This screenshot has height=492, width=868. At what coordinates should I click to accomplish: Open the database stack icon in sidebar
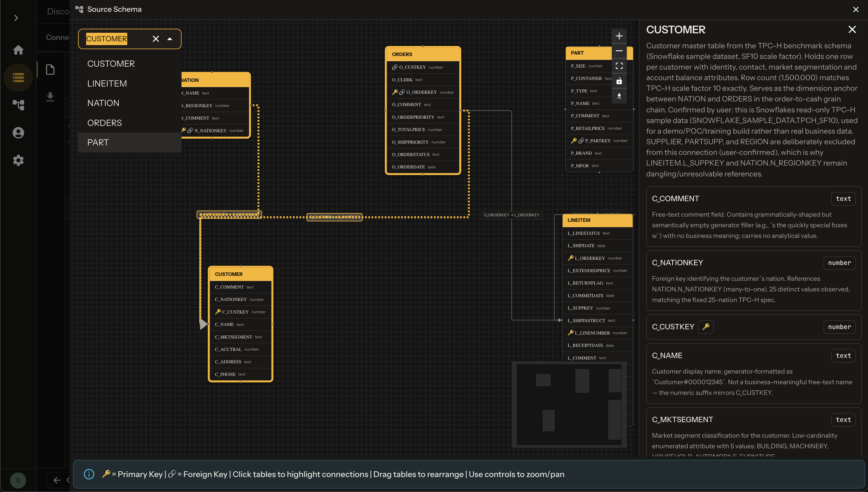pos(18,77)
